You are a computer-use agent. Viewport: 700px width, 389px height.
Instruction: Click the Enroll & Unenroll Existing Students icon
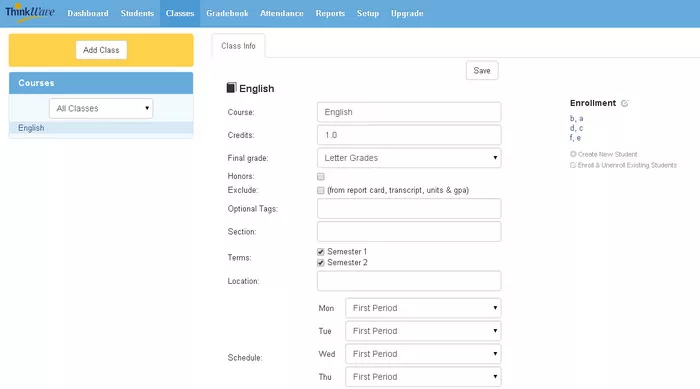573,165
